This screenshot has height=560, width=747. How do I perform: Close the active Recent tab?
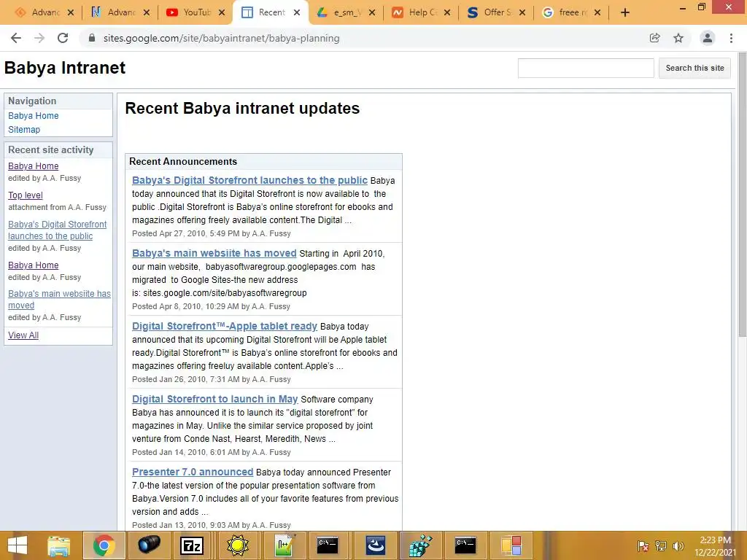tap(297, 13)
